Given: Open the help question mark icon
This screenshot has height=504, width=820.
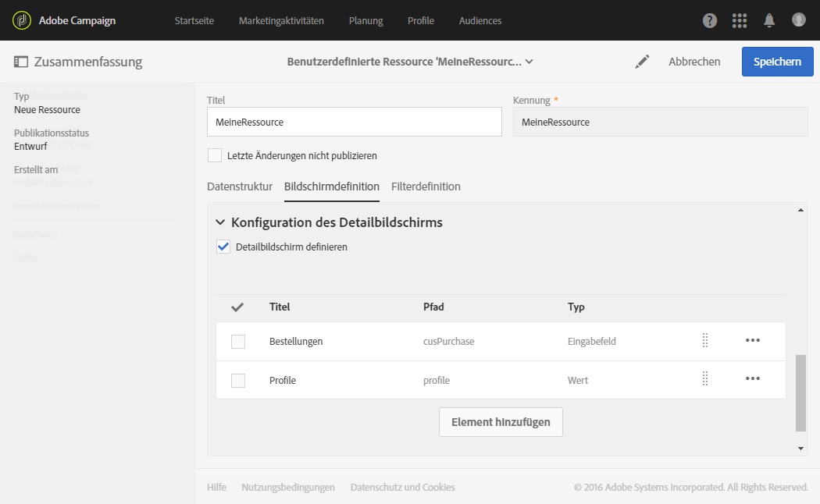Looking at the screenshot, I should (x=710, y=21).
